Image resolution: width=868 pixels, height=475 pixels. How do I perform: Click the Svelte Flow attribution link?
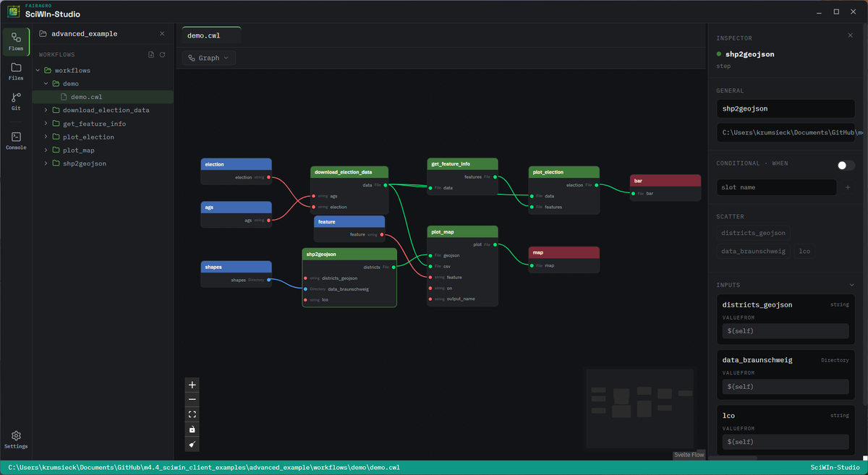(688, 455)
